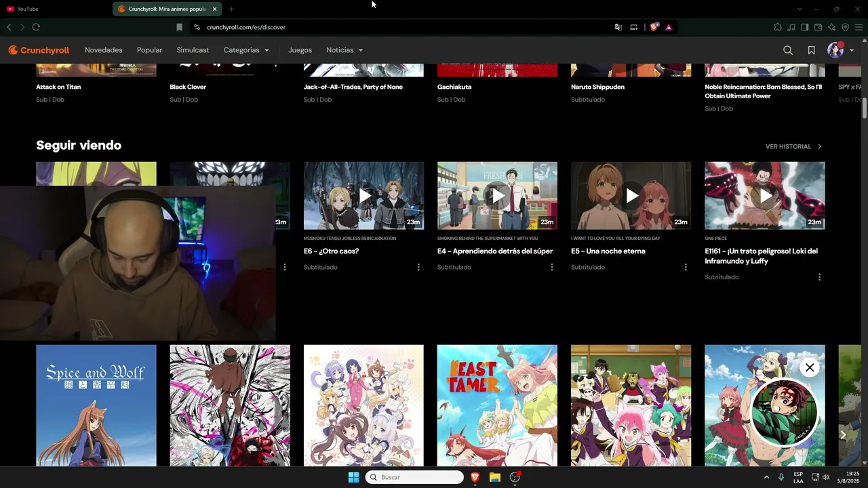The width and height of the screenshot is (868, 488).
Task: Play Mushoku Tensei episode E6 thumbnail
Action: [363, 195]
